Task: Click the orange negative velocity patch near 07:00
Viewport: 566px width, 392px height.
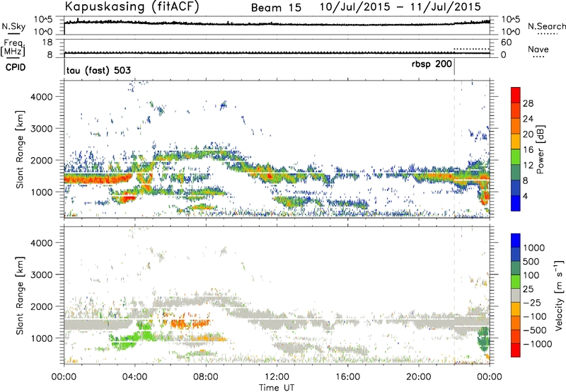Action: [190, 323]
